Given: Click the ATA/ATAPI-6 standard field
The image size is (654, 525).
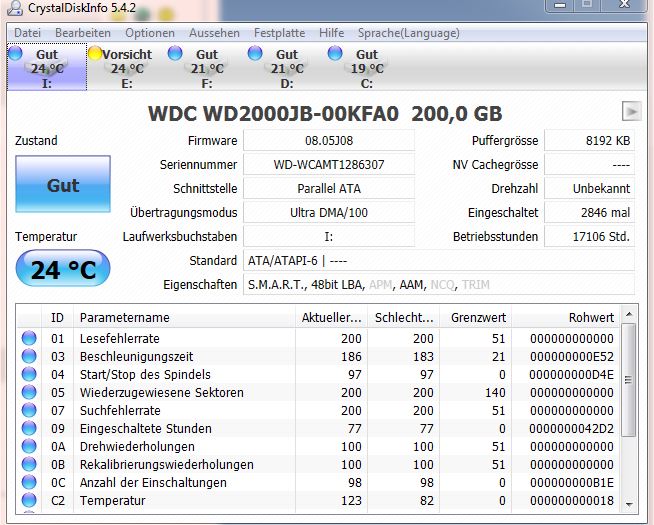Looking at the screenshot, I should click(x=439, y=261).
